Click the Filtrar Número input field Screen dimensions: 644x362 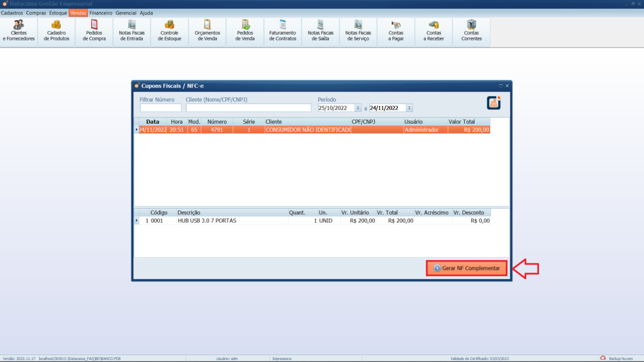160,108
